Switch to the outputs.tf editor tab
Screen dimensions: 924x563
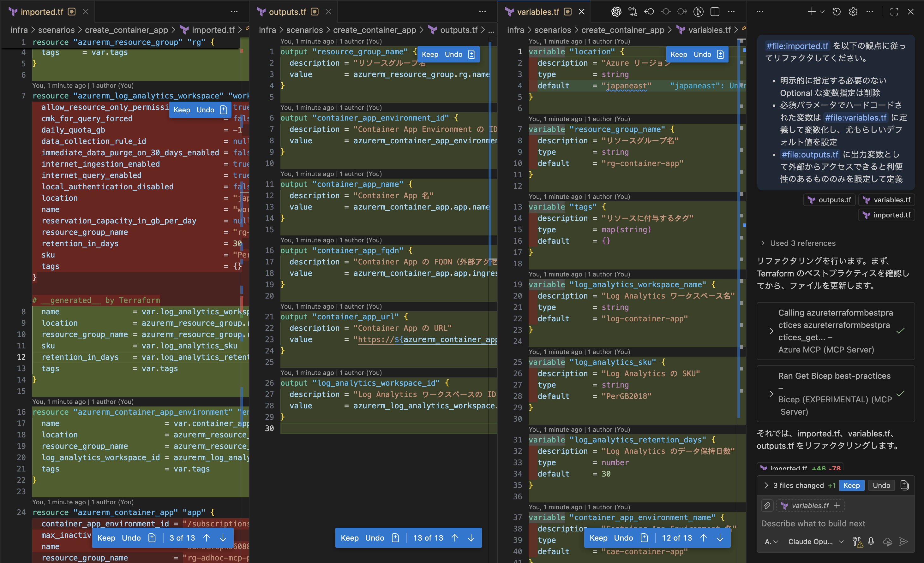[x=287, y=12]
